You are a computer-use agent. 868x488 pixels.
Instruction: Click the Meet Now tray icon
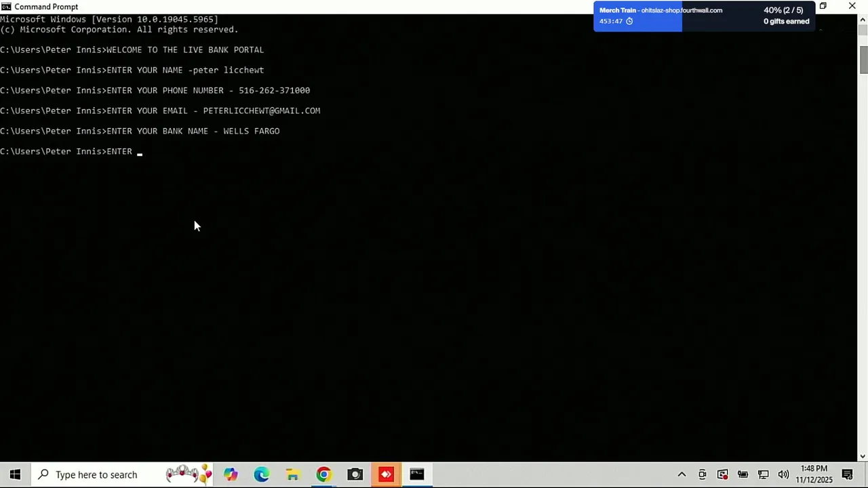click(702, 474)
